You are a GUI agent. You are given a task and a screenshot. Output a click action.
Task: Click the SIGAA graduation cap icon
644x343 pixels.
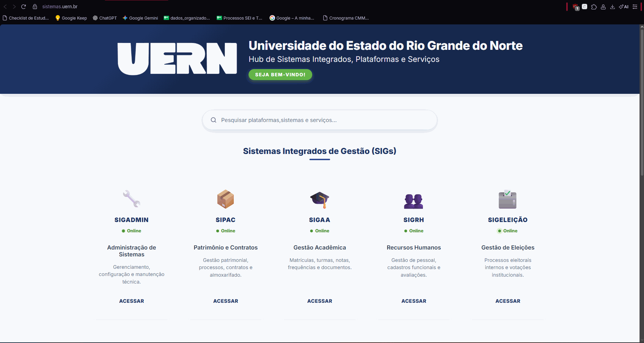coord(320,200)
